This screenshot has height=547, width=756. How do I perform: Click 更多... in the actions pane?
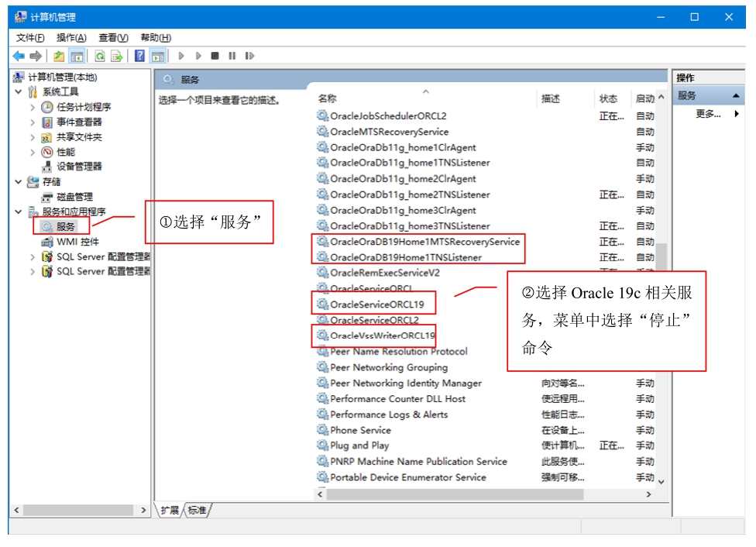pos(708,114)
